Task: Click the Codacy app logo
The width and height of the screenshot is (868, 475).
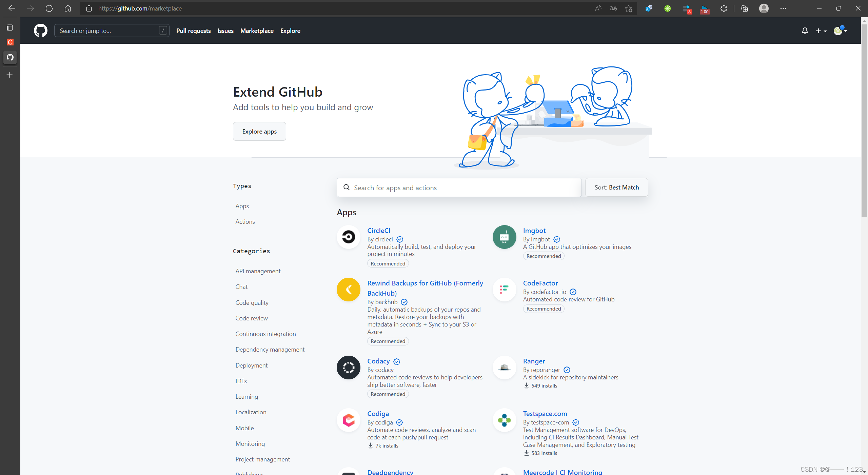Action: [348, 367]
